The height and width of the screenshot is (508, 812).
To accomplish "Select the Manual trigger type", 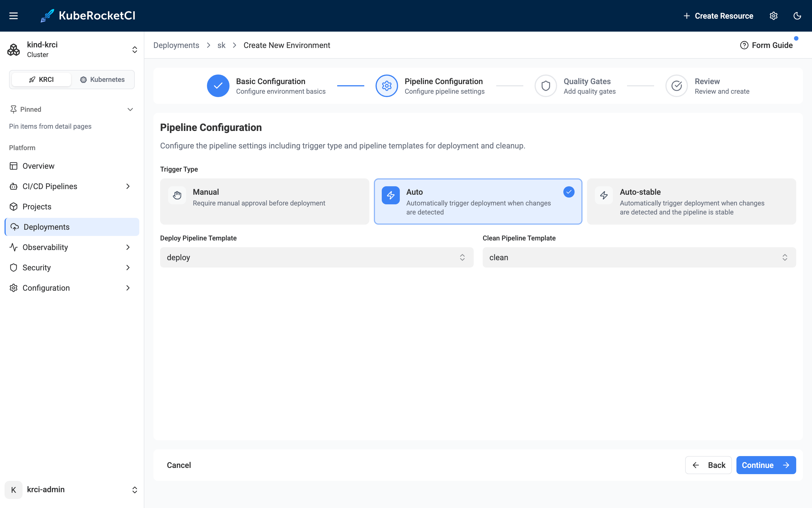I will (x=265, y=202).
